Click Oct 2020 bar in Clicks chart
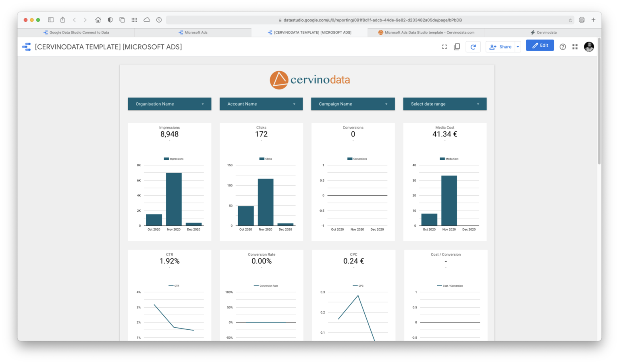This screenshot has height=364, width=619. [x=246, y=216]
